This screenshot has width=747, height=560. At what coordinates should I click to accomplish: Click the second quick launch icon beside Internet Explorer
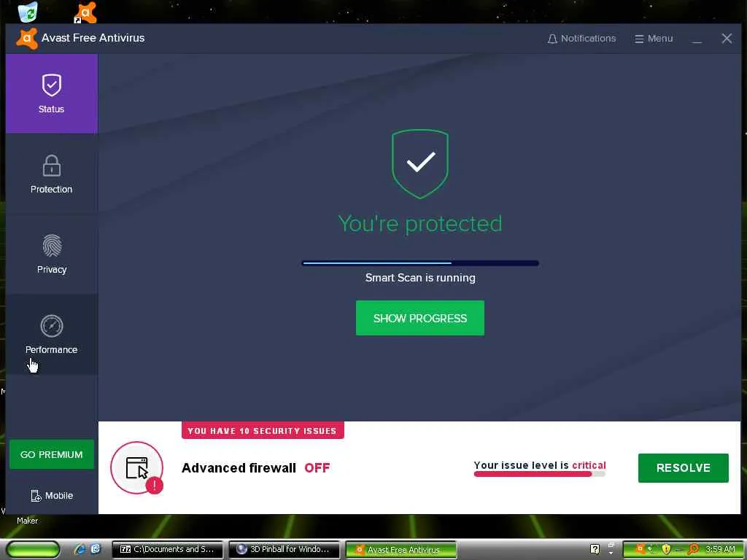point(96,549)
